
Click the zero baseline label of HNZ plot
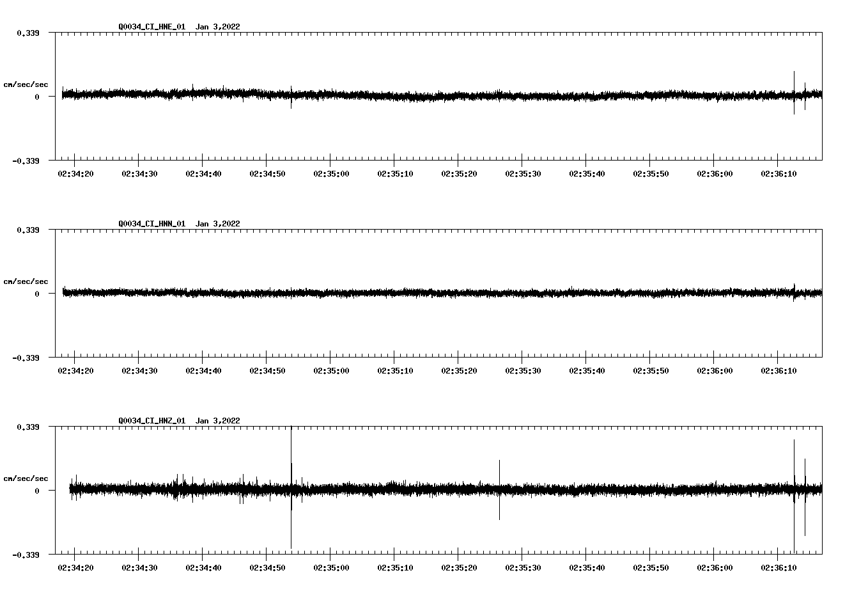point(36,491)
